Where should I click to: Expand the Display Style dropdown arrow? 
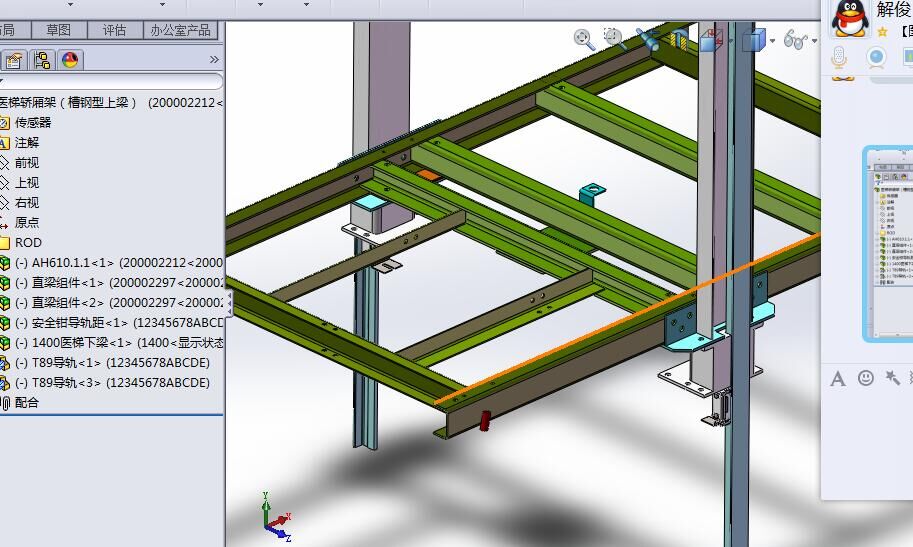(x=773, y=41)
